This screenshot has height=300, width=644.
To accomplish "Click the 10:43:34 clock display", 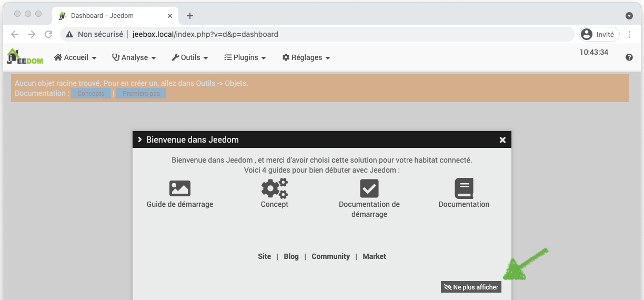I will pyautogui.click(x=593, y=52).
